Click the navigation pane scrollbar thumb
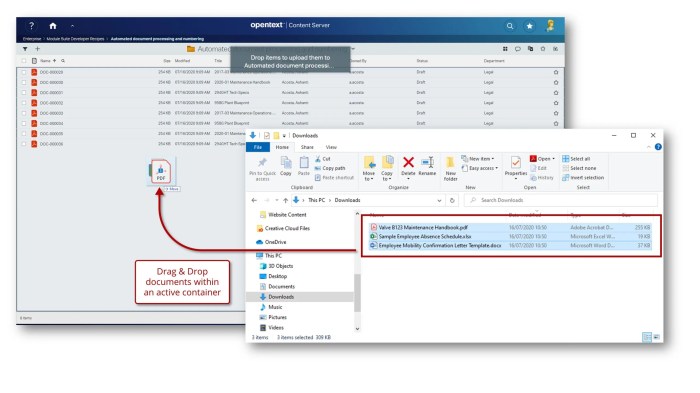The image size is (700, 393). [357, 293]
